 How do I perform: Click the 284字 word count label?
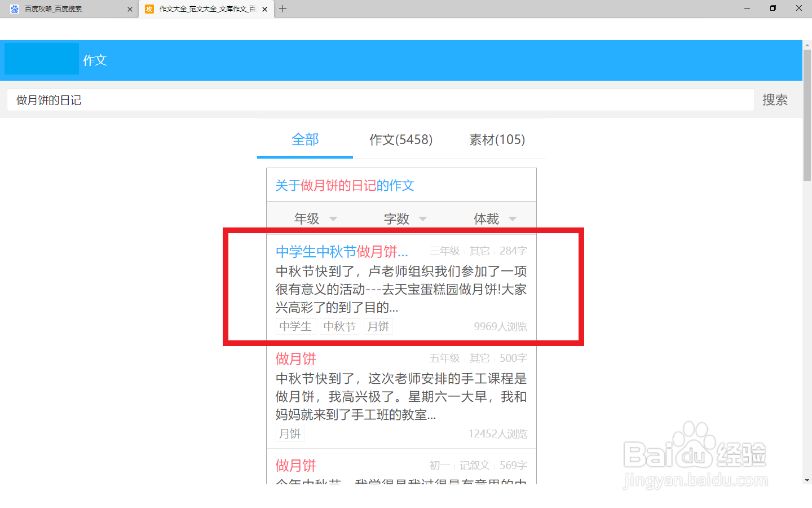tap(514, 251)
